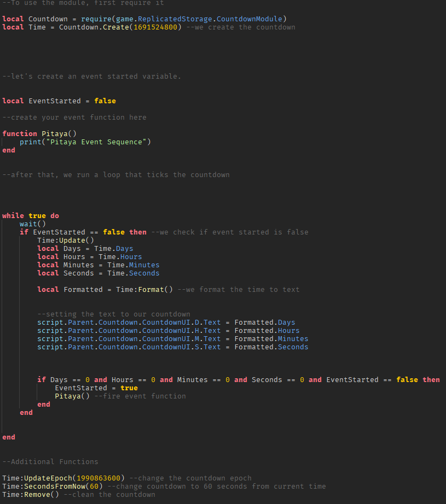This screenshot has height=504, width=446.
Task: Click Formatted.Hours on the H.Text line
Action: coord(267,330)
